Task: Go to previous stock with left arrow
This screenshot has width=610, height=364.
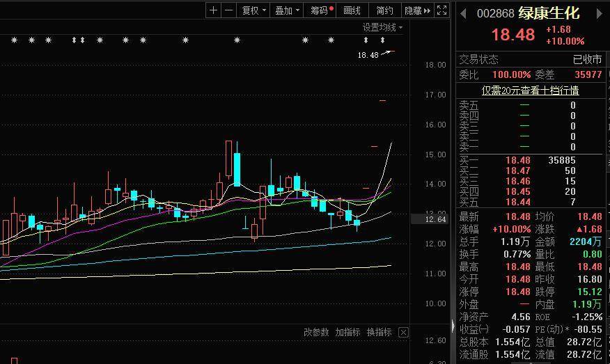Action: [x=463, y=13]
